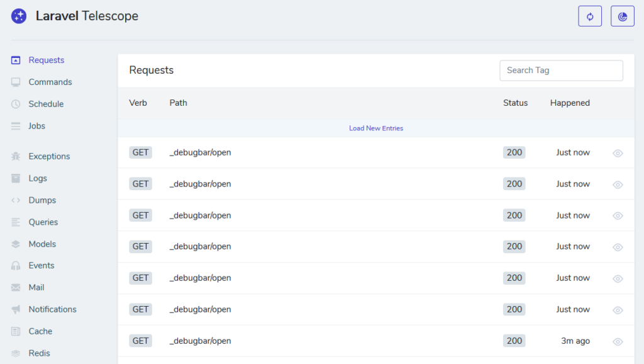
Task: Click the Requests panel heading
Action: click(151, 71)
